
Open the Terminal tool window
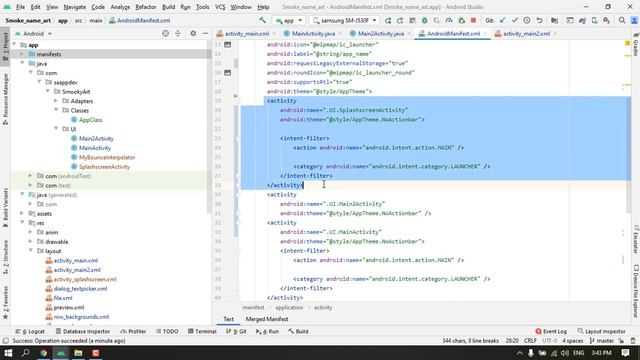tap(202, 331)
